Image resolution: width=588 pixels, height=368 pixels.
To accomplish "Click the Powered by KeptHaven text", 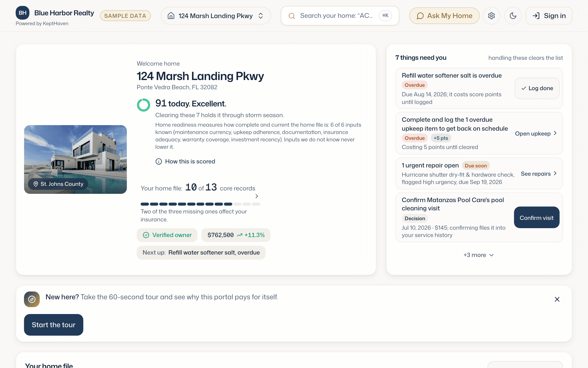I will (42, 24).
